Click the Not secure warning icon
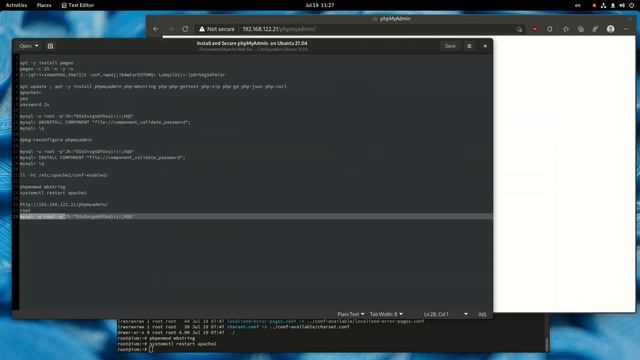The height and width of the screenshot is (360, 640). [202, 29]
